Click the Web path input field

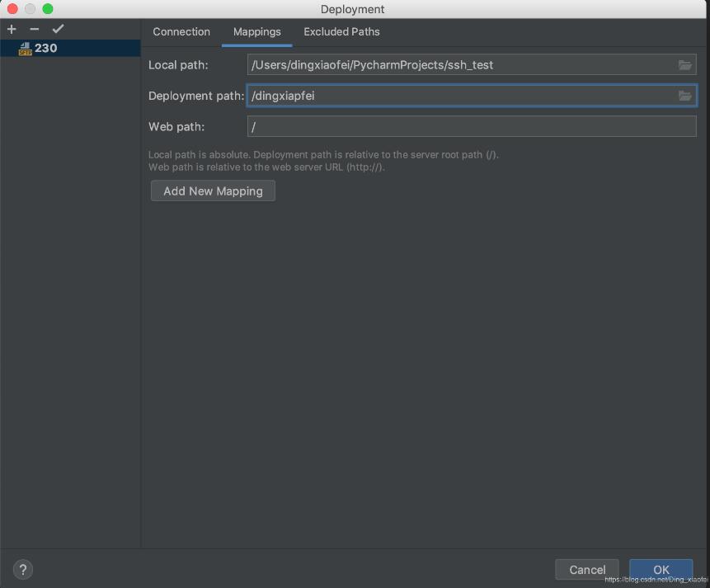(470, 126)
